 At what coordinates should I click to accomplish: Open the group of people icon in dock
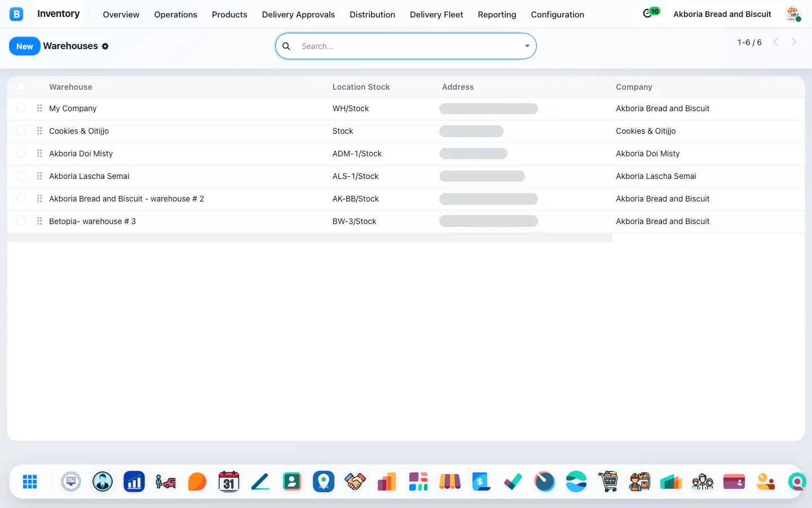703,481
